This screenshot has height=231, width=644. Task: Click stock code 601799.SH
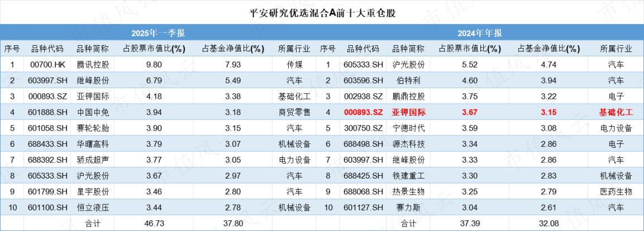pos(47,191)
